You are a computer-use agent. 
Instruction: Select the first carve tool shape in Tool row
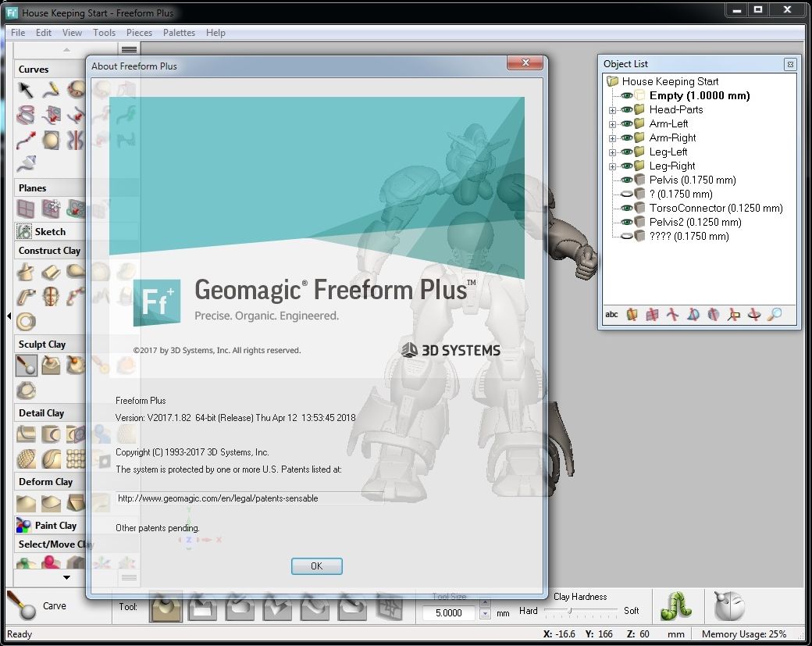pos(166,607)
